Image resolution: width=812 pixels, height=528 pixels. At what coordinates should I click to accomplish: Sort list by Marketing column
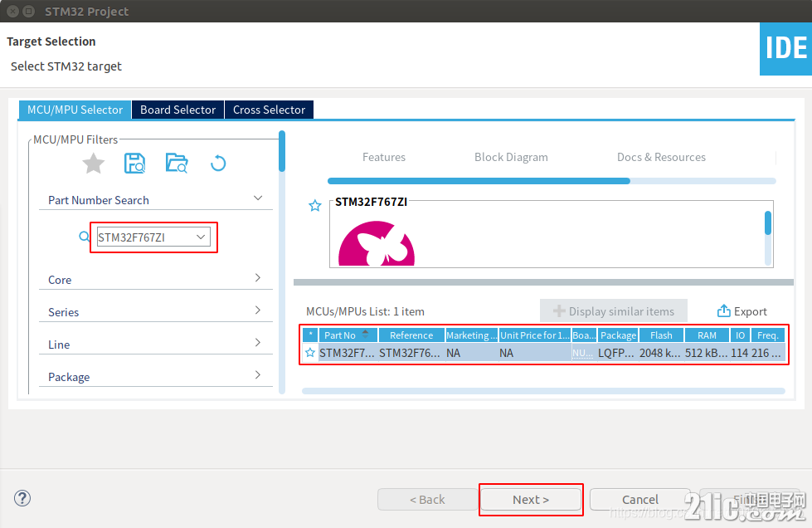point(471,335)
